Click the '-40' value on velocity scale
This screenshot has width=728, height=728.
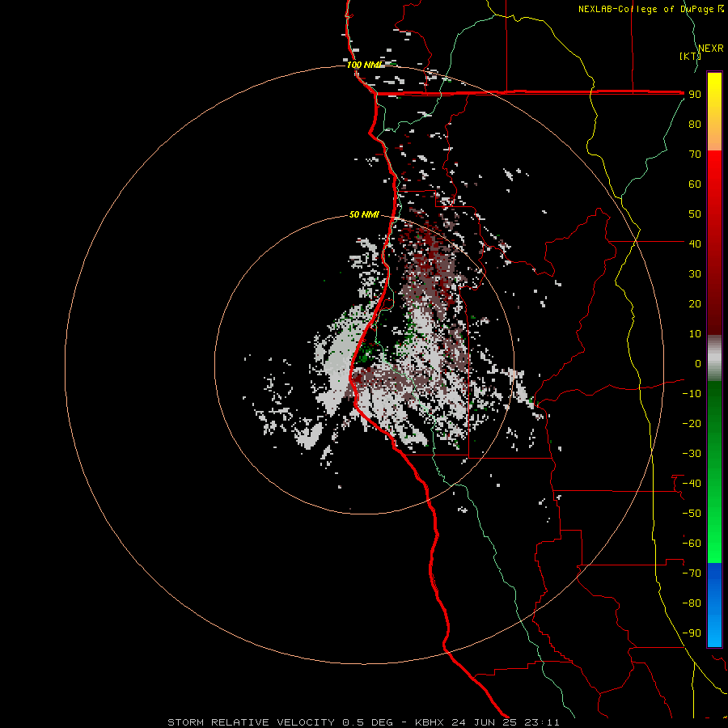pos(692,484)
